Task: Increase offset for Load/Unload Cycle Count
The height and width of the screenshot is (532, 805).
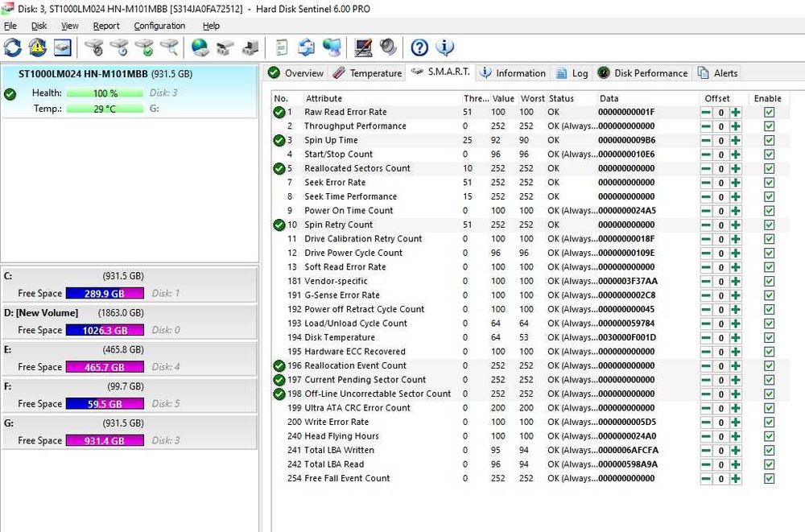Action: point(736,324)
